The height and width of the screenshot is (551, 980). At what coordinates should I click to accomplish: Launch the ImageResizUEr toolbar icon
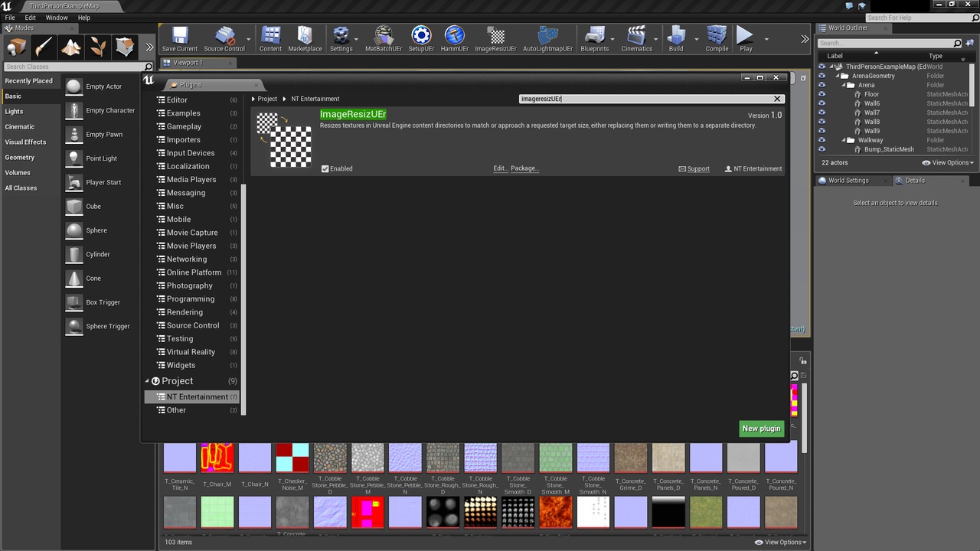tap(496, 39)
